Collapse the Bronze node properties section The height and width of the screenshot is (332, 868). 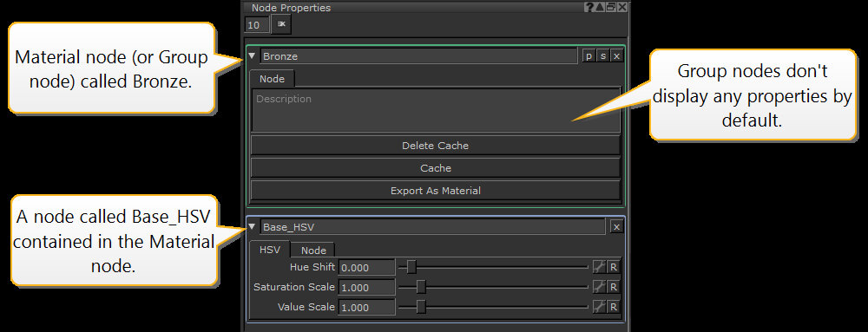pos(253,55)
